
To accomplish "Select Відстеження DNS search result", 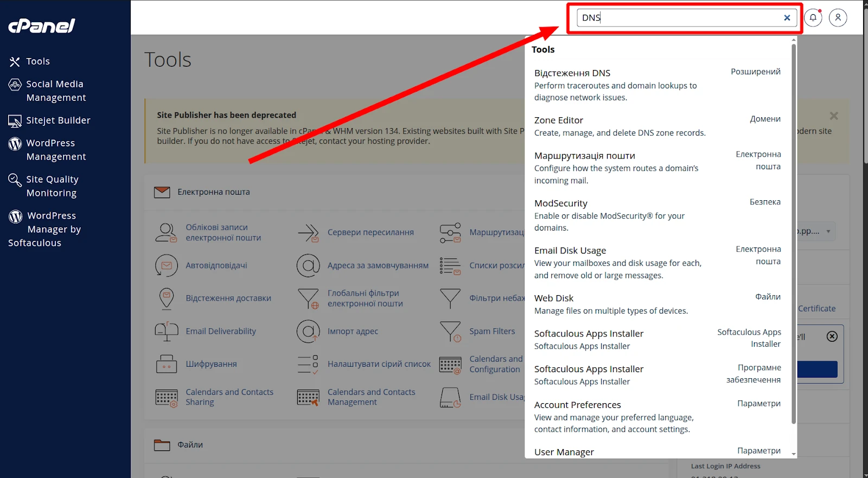I will pyautogui.click(x=572, y=73).
